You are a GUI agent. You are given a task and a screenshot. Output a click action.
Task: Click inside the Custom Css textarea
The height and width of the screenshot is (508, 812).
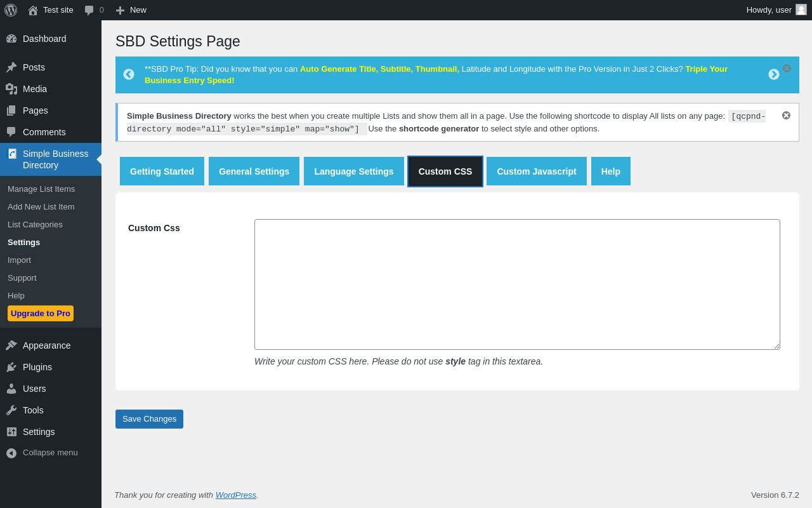point(517,284)
